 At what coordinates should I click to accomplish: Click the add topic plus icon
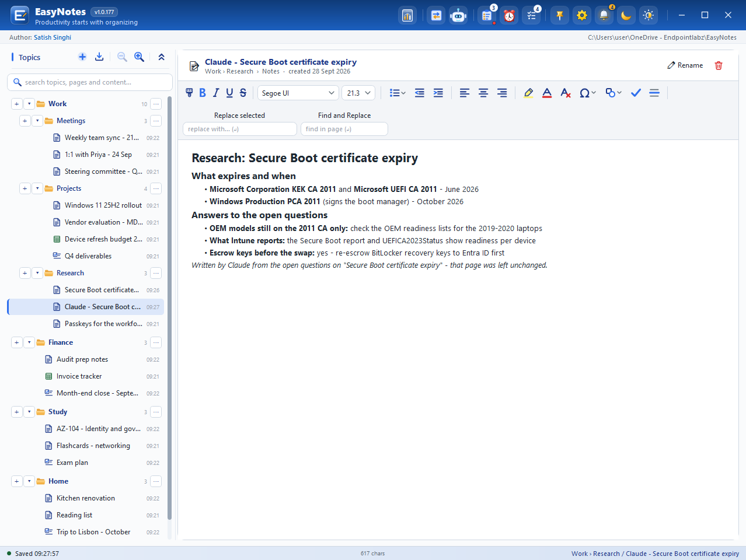(x=82, y=57)
